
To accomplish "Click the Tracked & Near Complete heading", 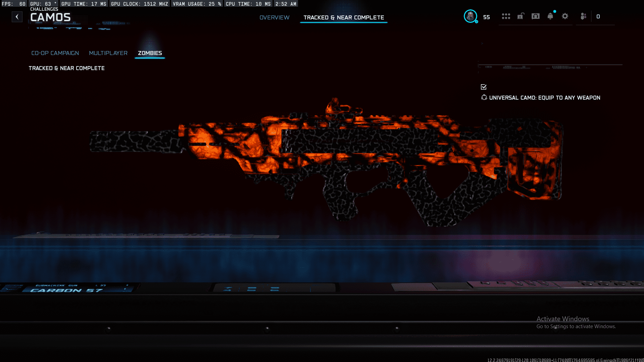I will pos(66,68).
